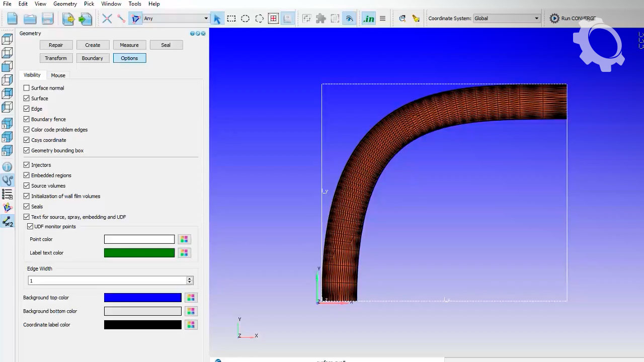Choose the rectangle selection tool
The image size is (644, 362).
click(231, 19)
